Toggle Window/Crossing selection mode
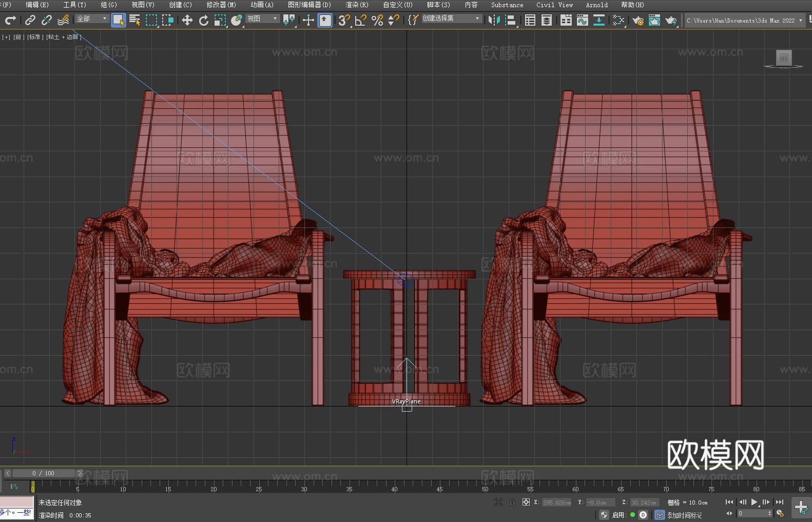Screen dimensions: 812x522 click(168, 21)
